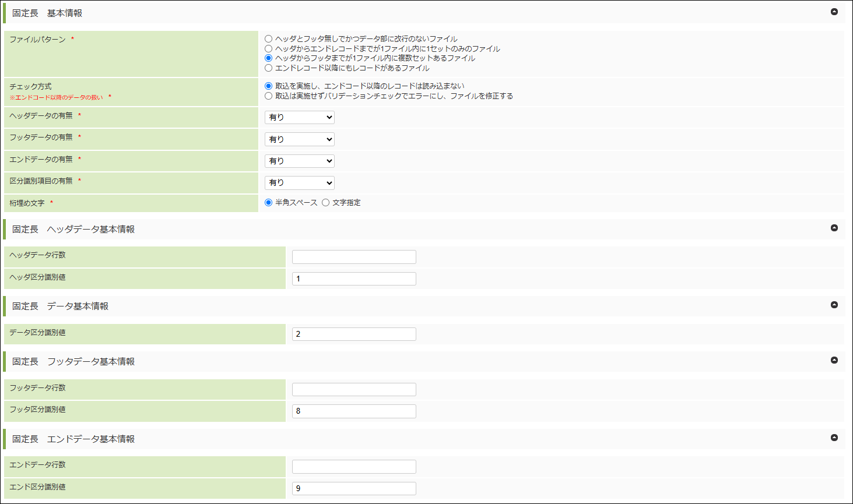Click the ヘッダデータ行数 input field
Viewport: 853px width, 504px height.
click(354, 257)
